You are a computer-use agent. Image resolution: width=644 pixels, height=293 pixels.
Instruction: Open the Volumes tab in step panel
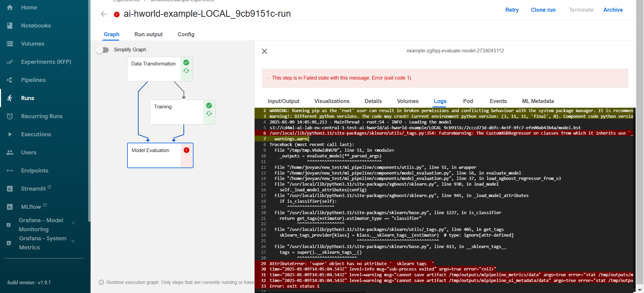tap(408, 101)
